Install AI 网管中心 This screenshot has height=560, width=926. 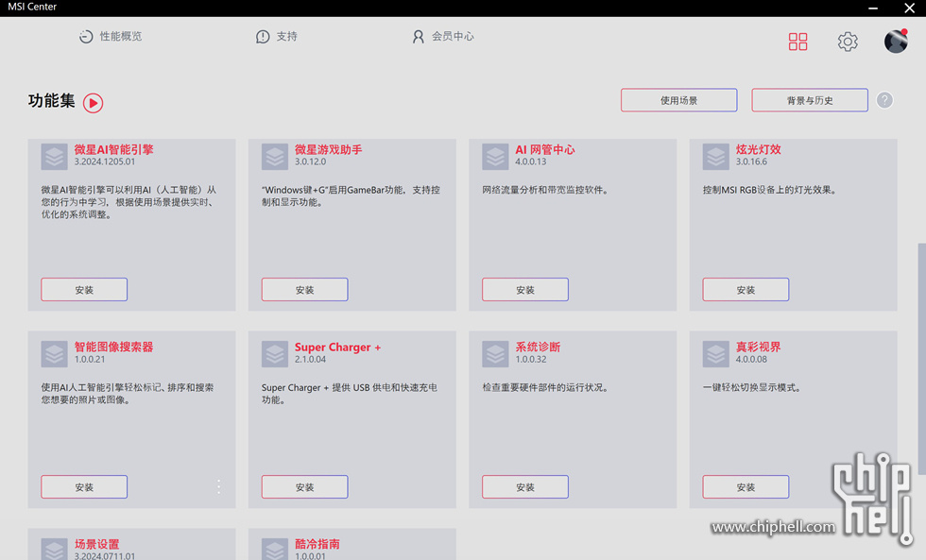pyautogui.click(x=525, y=290)
